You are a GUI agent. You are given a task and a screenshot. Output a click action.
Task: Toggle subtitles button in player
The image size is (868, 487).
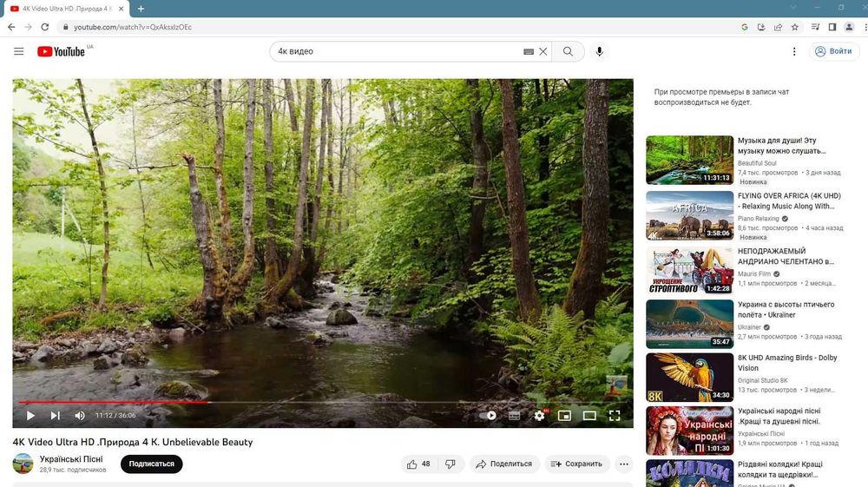(514, 415)
